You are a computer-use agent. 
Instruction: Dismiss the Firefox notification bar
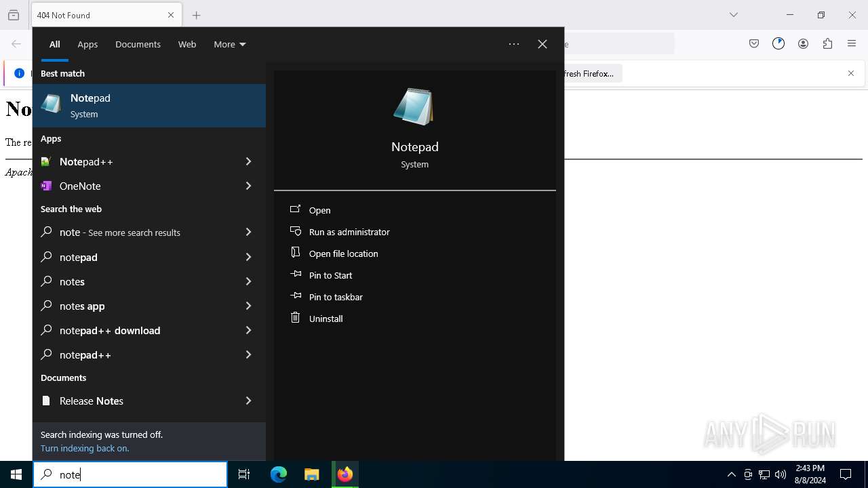[851, 73]
